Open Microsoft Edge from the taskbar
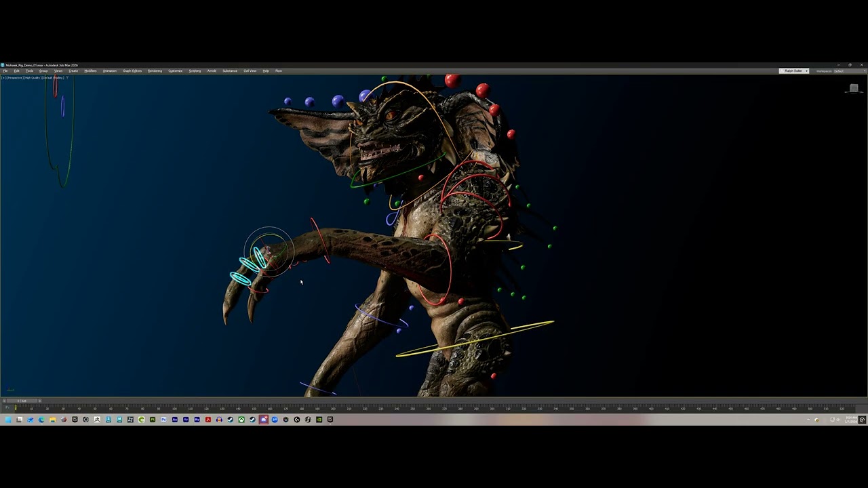This screenshot has height=488, width=868. [41, 420]
